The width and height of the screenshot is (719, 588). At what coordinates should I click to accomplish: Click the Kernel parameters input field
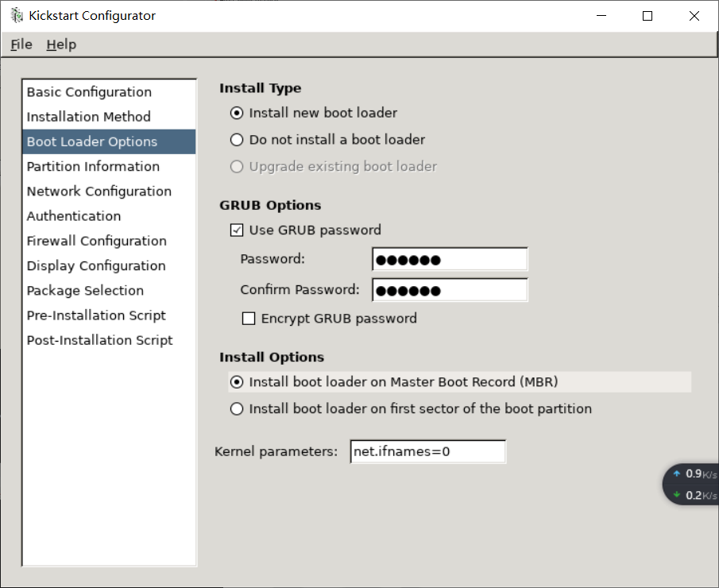coord(427,451)
